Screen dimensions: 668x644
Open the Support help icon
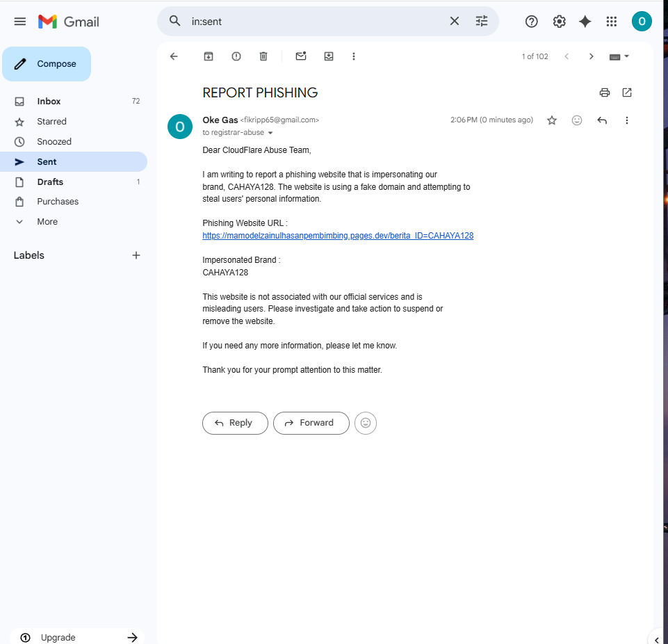pos(531,22)
